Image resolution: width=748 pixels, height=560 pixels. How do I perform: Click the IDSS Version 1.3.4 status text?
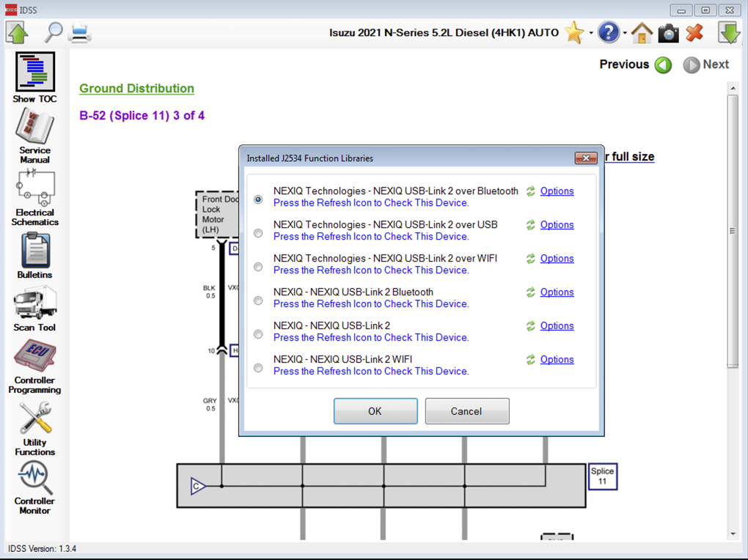pyautogui.click(x=42, y=548)
